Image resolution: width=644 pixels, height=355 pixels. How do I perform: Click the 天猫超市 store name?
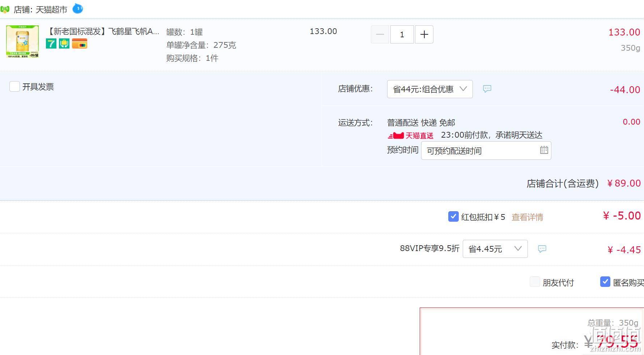click(x=51, y=9)
